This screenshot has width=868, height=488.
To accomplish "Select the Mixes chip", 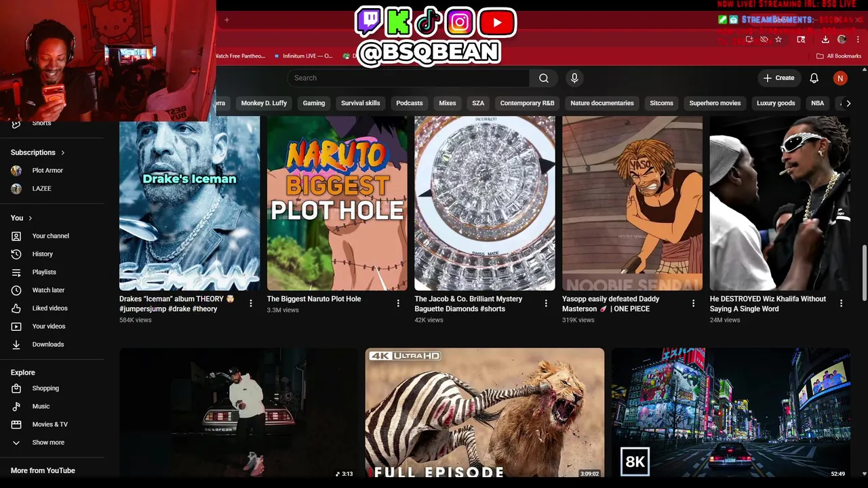I will (448, 103).
